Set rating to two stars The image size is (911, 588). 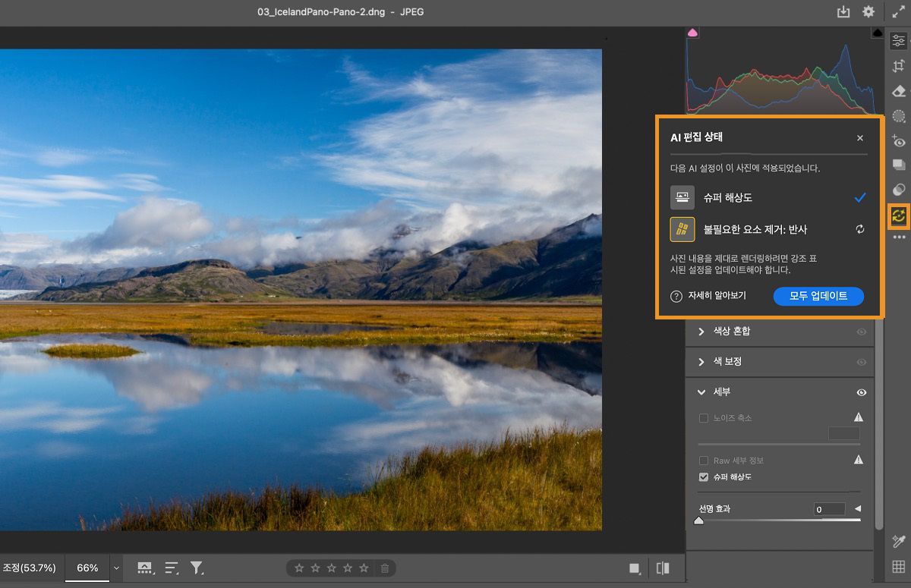(315, 568)
